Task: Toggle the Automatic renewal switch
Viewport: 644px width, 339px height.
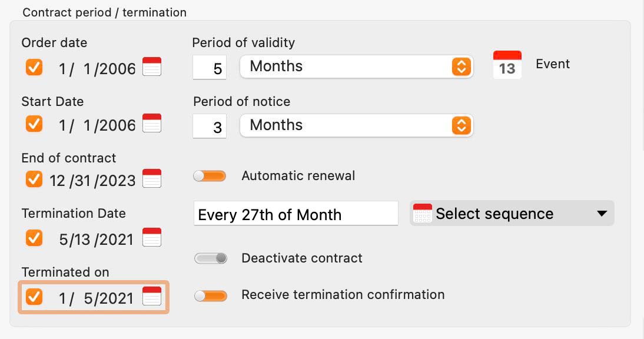Action: coord(210,175)
